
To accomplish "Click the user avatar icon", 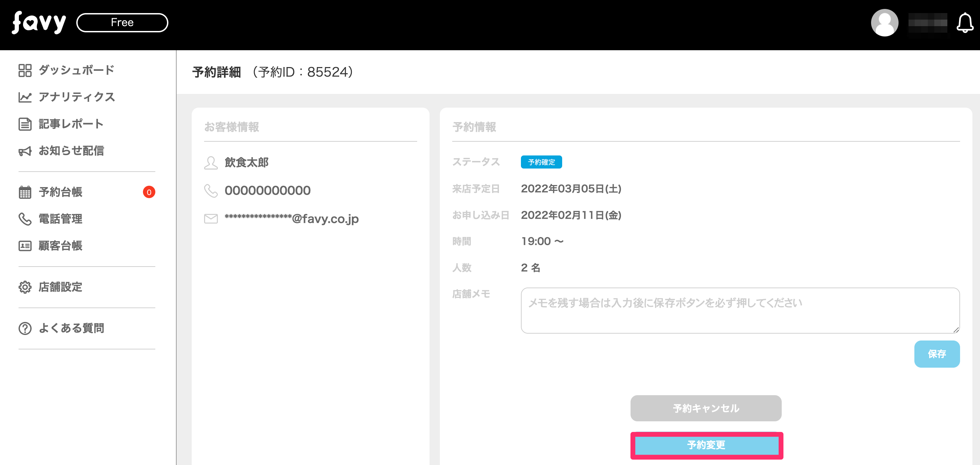I will click(x=884, y=23).
